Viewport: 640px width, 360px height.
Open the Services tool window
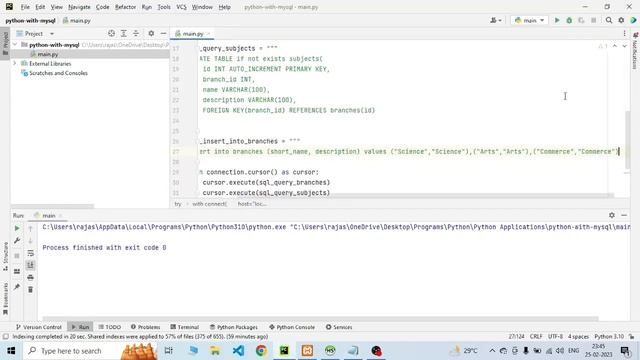[339, 327]
